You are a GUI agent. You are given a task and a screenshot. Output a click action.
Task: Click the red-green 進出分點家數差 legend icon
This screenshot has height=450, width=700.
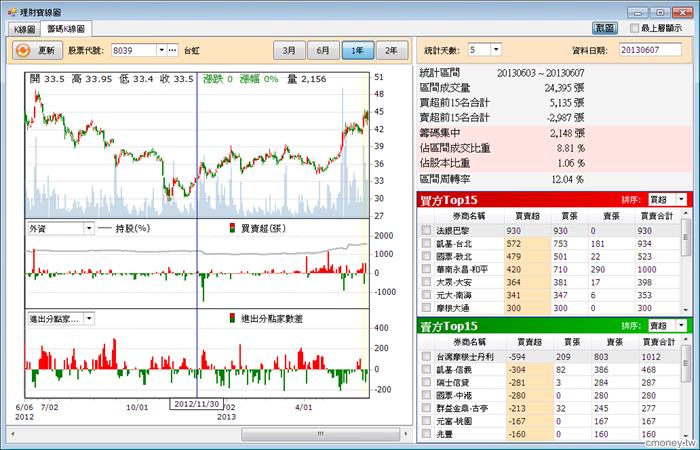coord(232,318)
